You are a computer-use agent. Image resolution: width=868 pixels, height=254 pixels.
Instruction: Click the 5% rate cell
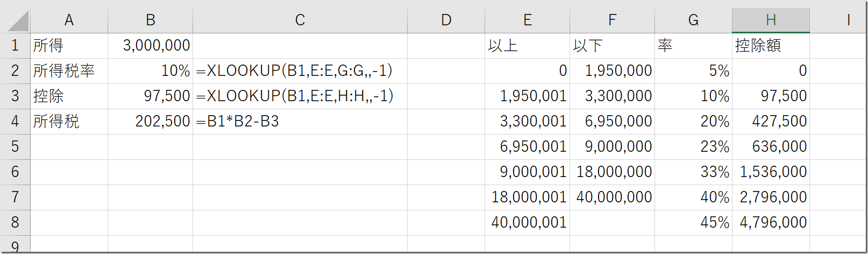tap(693, 71)
